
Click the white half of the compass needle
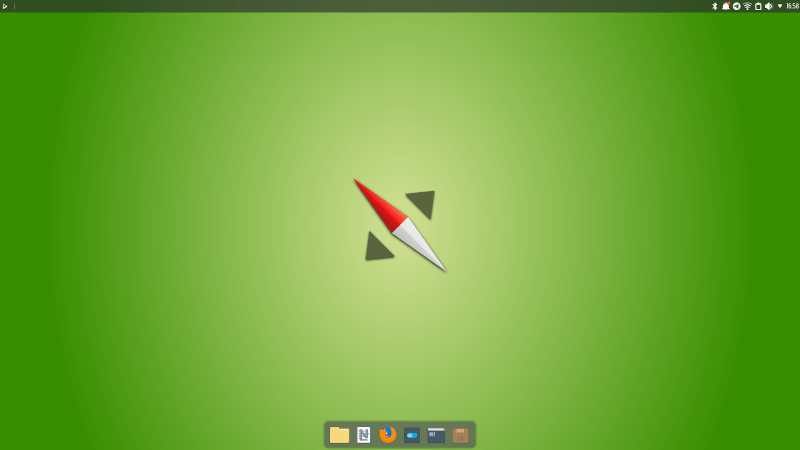(420, 245)
